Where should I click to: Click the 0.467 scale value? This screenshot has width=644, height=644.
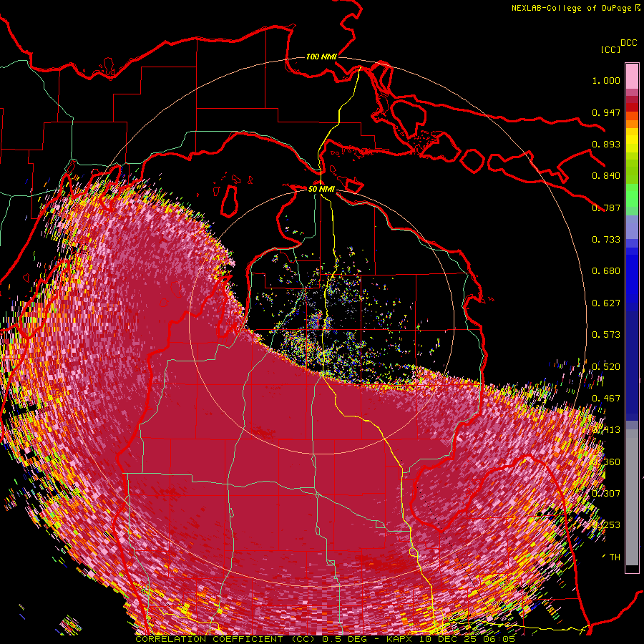click(606, 399)
